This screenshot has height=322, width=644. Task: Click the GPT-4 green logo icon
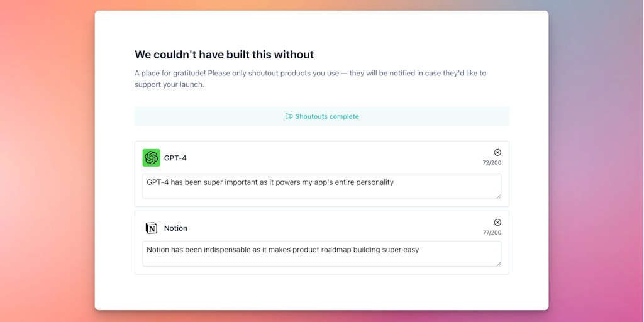(x=152, y=158)
